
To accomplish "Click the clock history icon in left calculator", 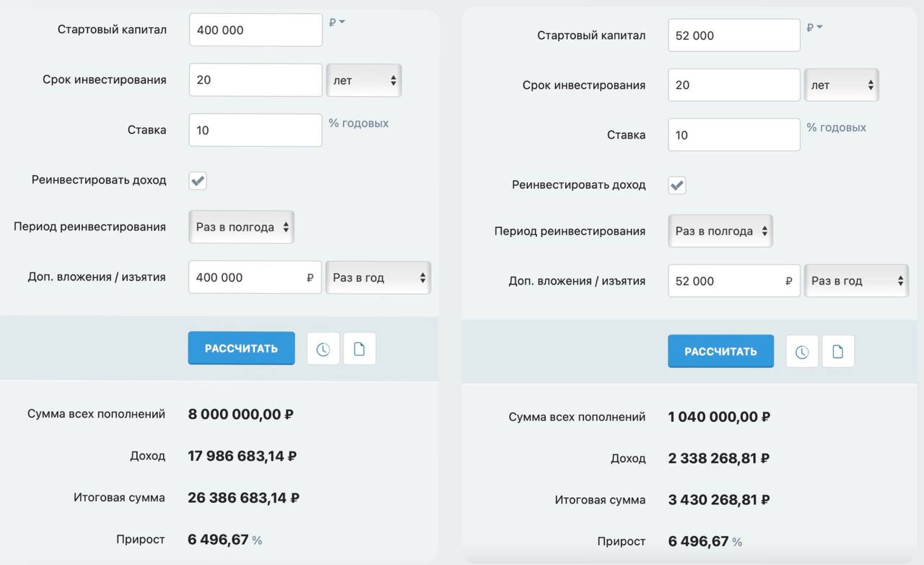I will (323, 349).
